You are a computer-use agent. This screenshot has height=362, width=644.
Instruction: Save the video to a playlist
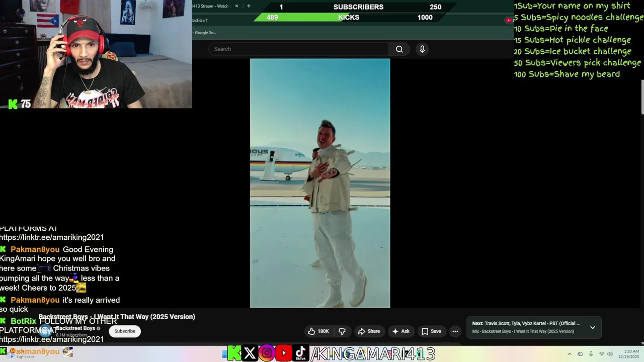click(x=431, y=331)
